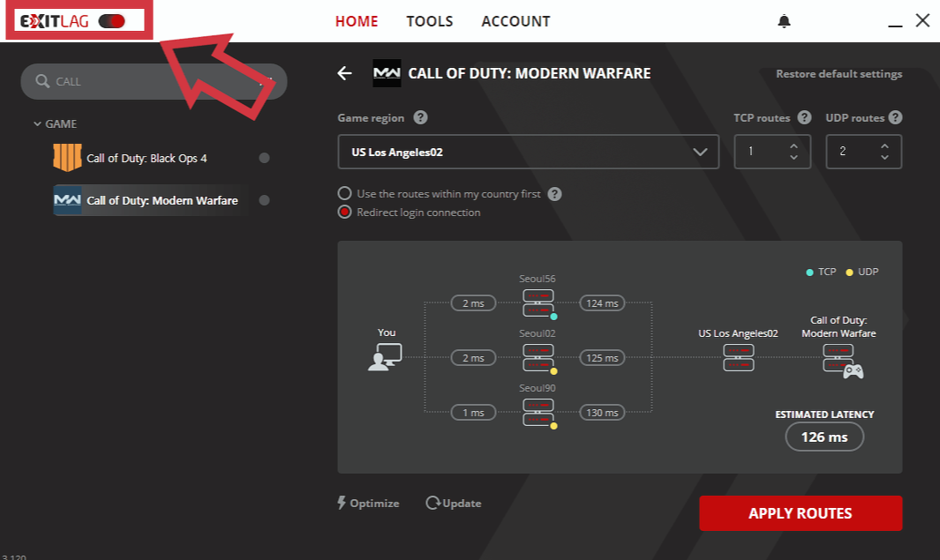Click the TCP cyan legend dot
The width and height of the screenshot is (940, 560).
810,273
